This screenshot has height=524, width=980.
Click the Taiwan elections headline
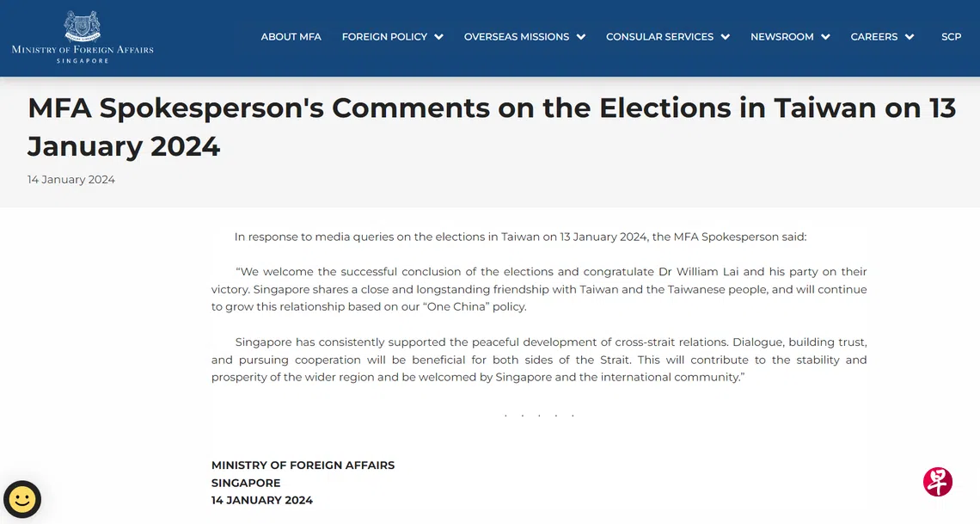coord(491,126)
